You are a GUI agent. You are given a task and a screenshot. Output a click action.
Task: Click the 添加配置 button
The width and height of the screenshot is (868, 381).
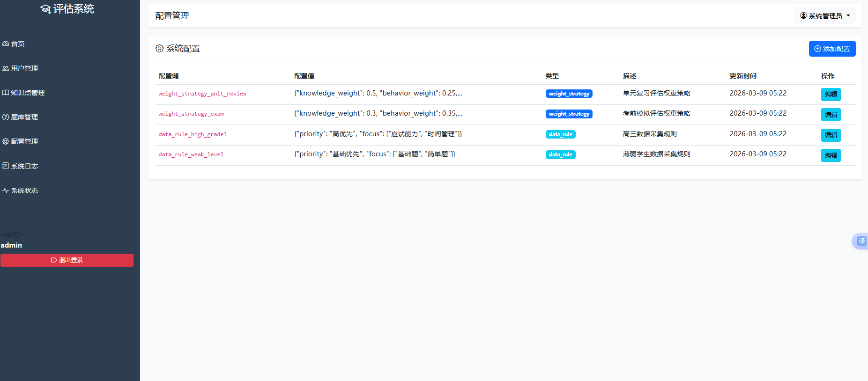pyautogui.click(x=832, y=49)
